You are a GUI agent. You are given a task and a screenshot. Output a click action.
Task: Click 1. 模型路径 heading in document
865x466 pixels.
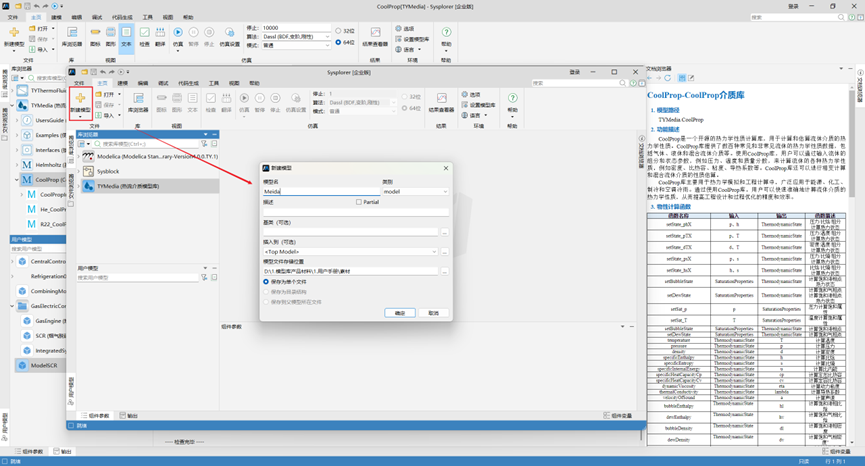(x=665, y=110)
